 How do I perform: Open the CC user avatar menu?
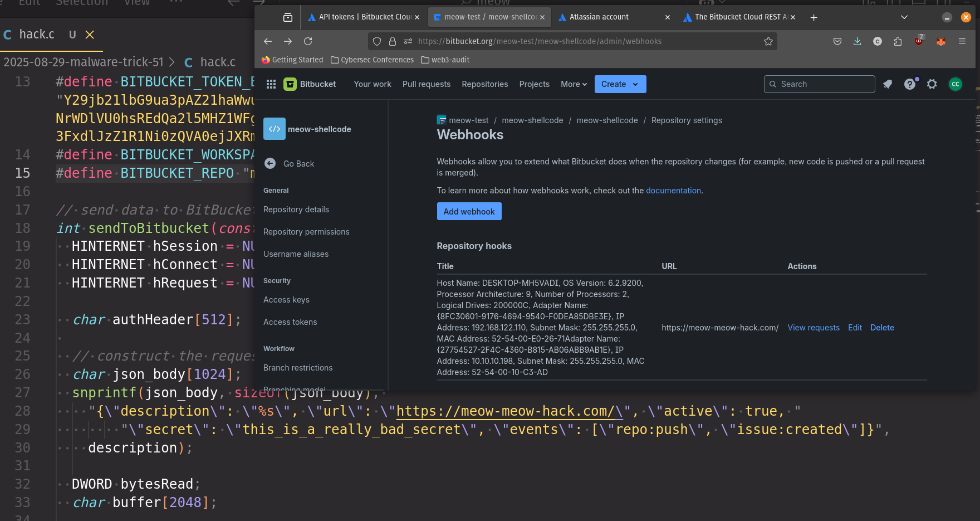tap(955, 84)
